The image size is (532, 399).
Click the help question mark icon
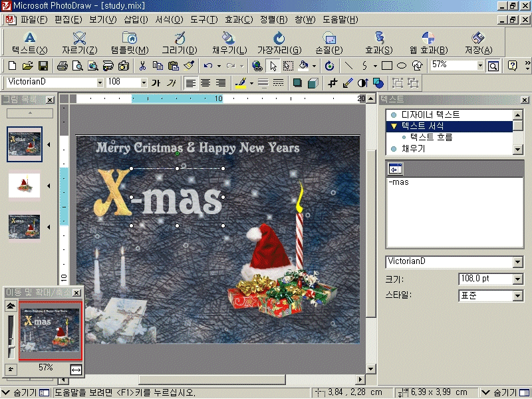(x=512, y=65)
